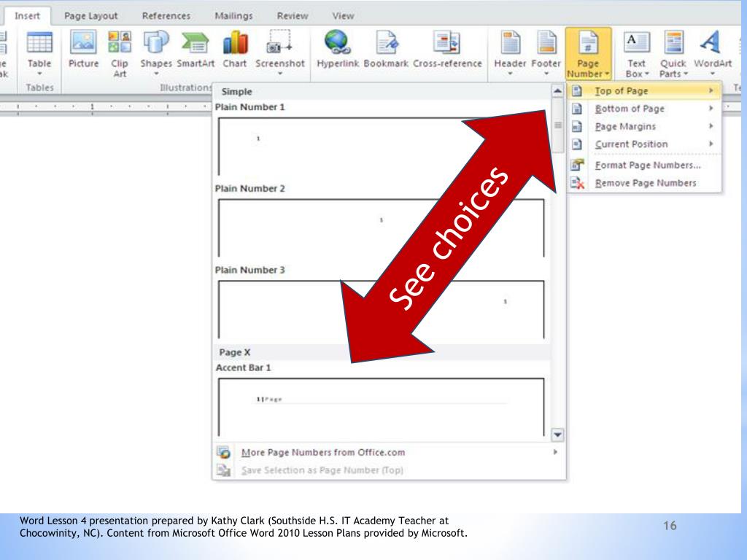Viewport: 747px width, 560px height.
Task: Insert a Picture from the ribbon
Action: pos(83,42)
